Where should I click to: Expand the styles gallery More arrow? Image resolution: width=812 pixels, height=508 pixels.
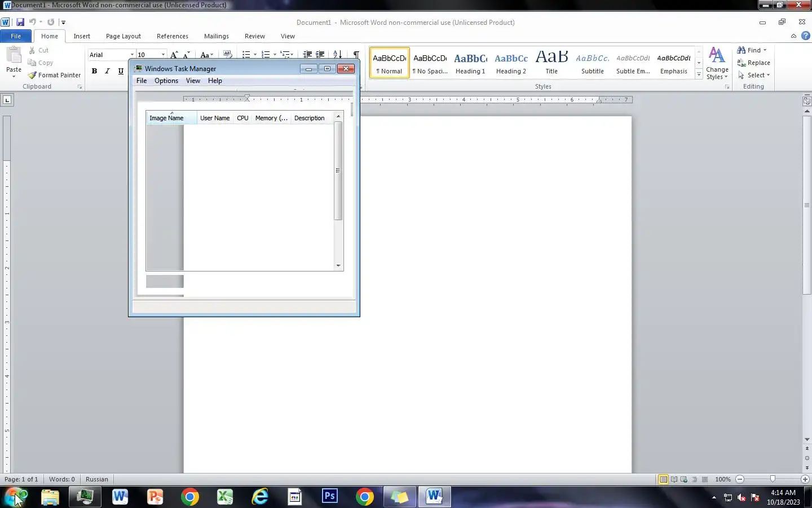[x=699, y=75]
